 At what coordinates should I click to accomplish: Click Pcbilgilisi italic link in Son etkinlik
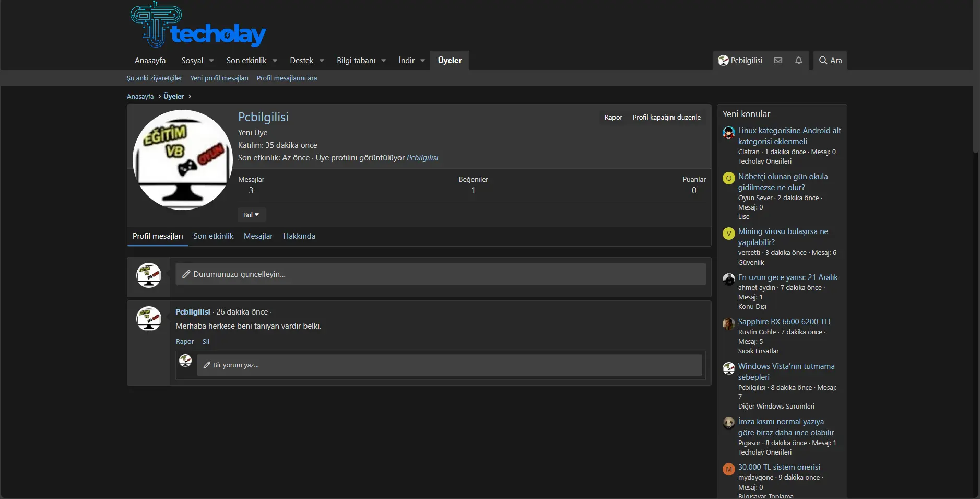tap(422, 158)
